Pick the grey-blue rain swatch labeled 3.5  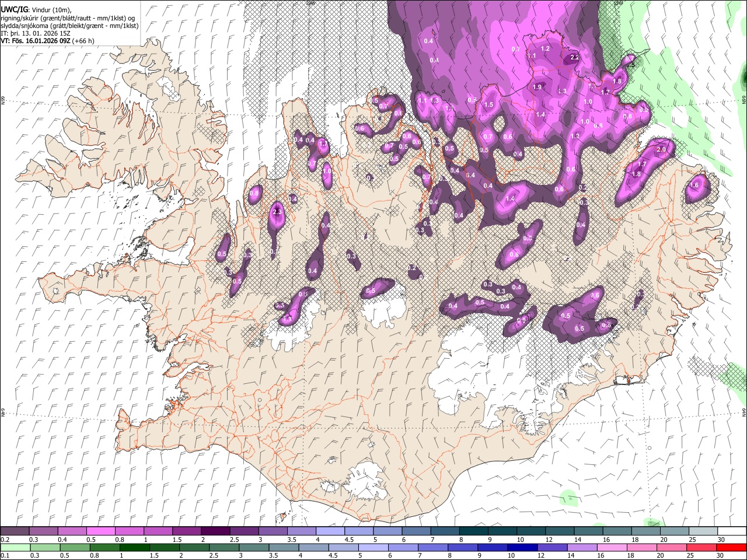pyautogui.click(x=284, y=547)
